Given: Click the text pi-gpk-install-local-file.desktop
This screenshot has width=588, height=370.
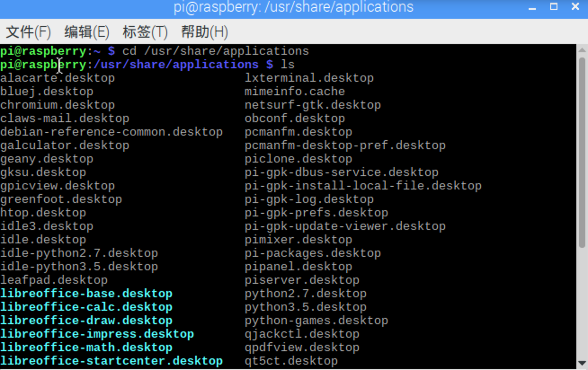Looking at the screenshot, I should 363,186.
